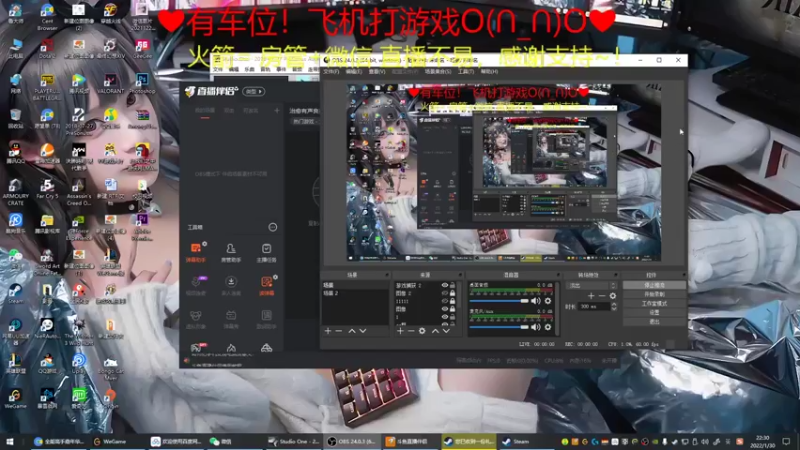Open the Photoshop desktop shortcut

click(x=142, y=84)
